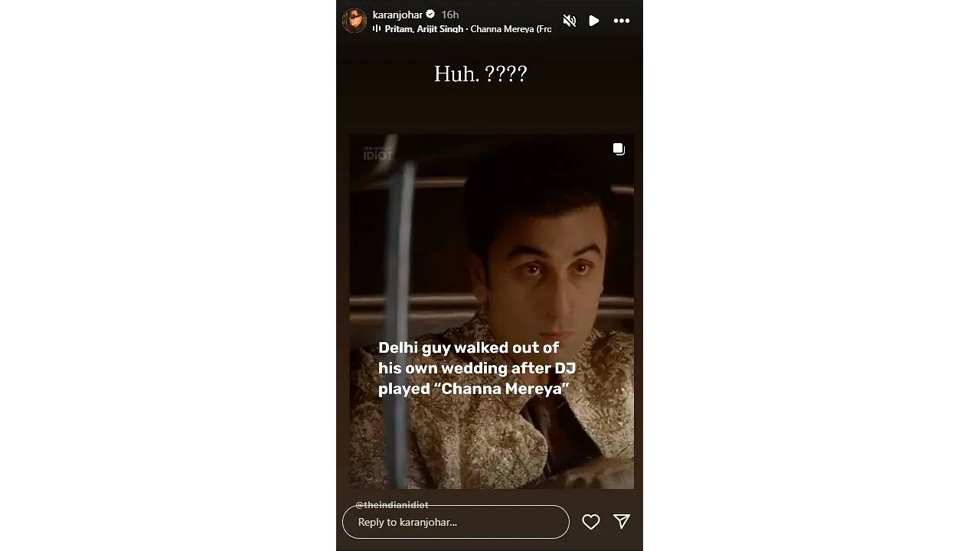
Task: Focus the Reply to karanjohar field
Action: (x=456, y=522)
